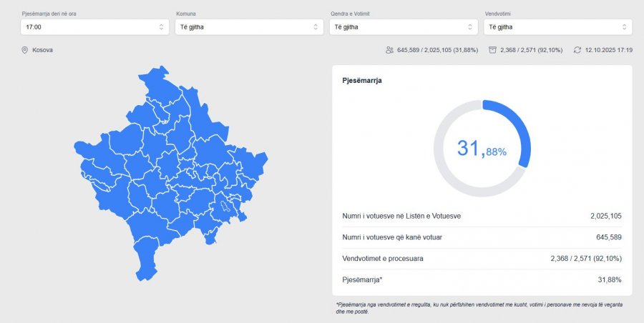
Task: Click the Numri i votuesve në Listën row
Action: pyautogui.click(x=482, y=216)
